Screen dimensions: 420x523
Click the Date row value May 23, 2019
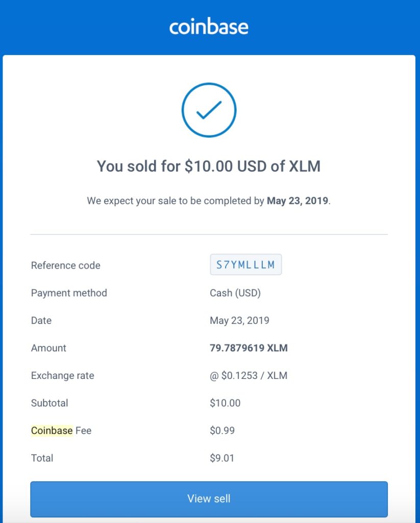tap(239, 321)
